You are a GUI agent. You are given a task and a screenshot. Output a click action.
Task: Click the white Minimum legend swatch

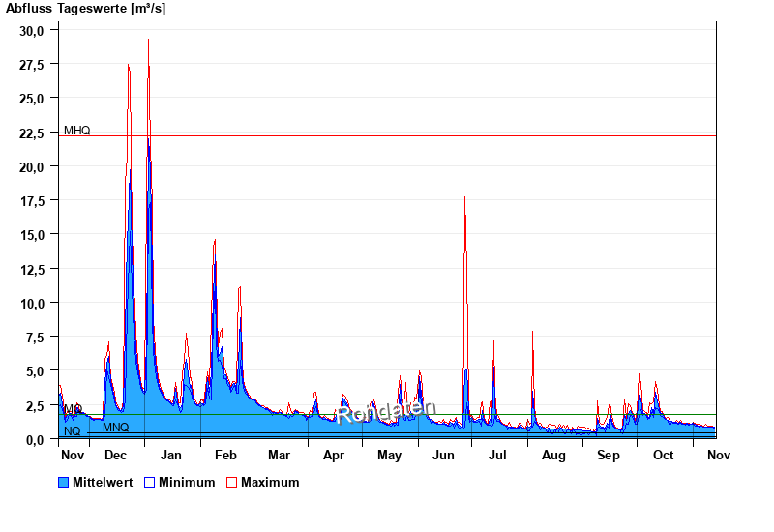click(x=150, y=482)
